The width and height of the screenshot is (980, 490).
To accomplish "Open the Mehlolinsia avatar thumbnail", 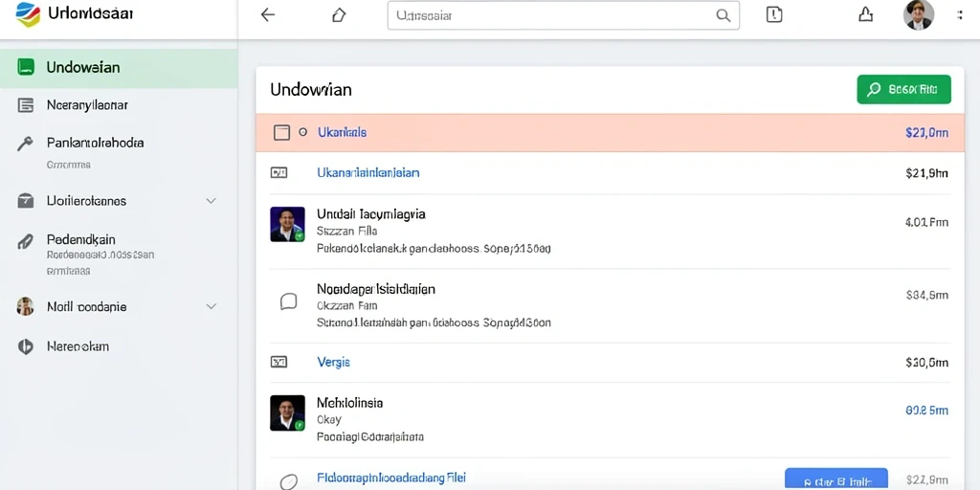I will [287, 413].
